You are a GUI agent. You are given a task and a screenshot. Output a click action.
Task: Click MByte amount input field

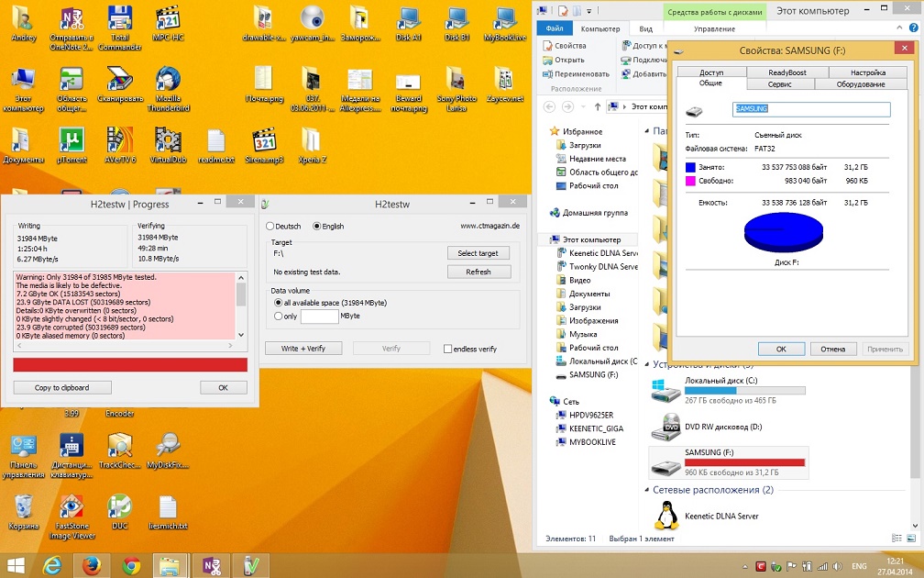pos(319,317)
